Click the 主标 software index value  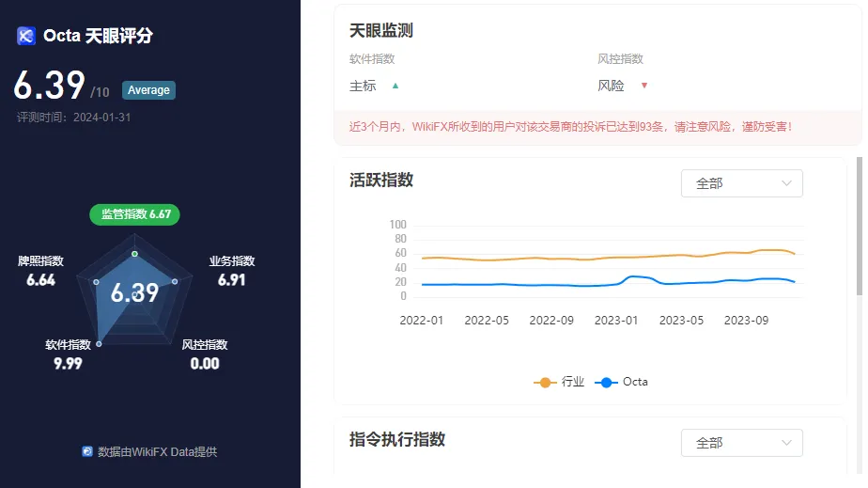click(x=363, y=86)
